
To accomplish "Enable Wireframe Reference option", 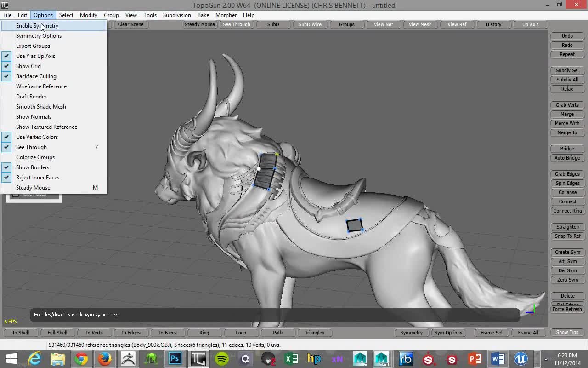I will pos(54,86).
